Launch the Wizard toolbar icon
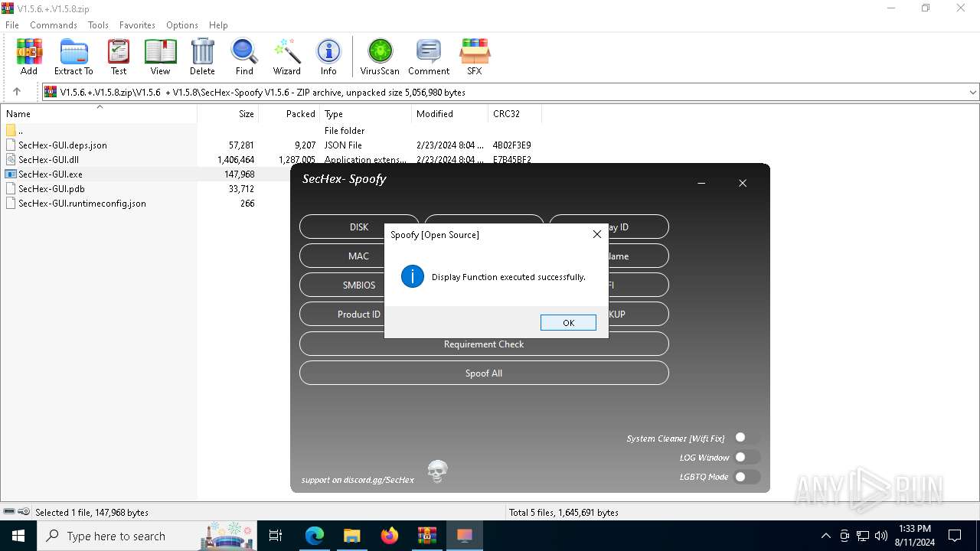Image resolution: width=980 pixels, height=551 pixels. click(287, 57)
